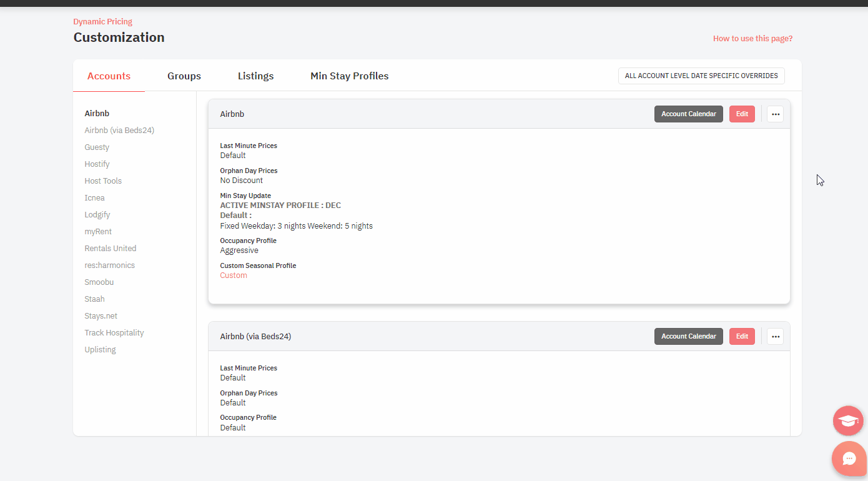This screenshot has width=868, height=481.
Task: Switch to the Groups tab
Action: [x=184, y=76]
